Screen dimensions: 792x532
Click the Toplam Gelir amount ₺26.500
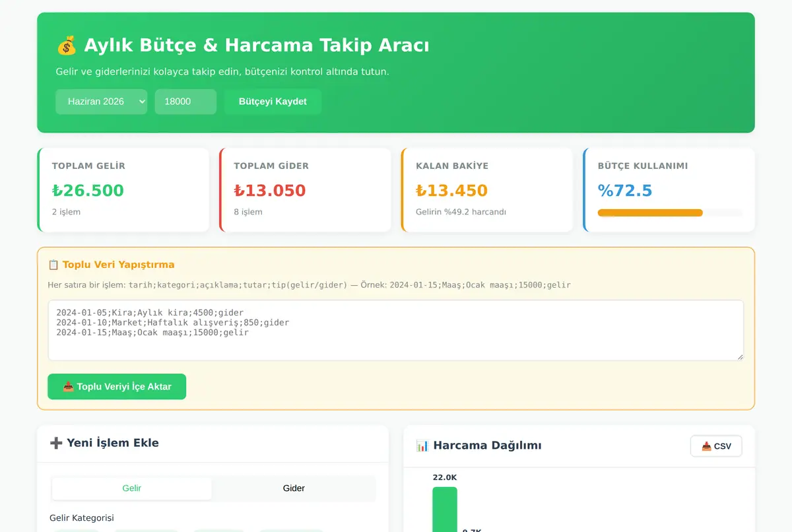(88, 191)
